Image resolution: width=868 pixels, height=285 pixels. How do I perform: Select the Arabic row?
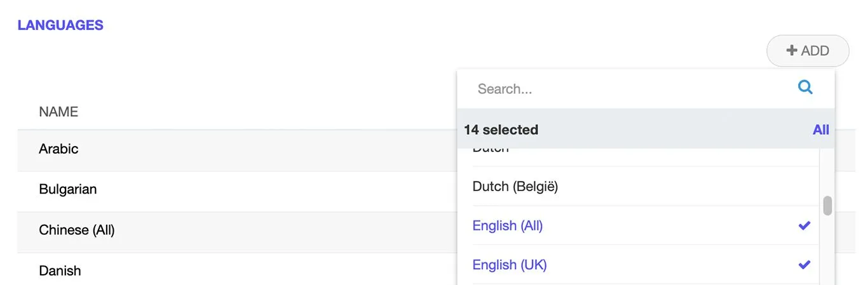pyautogui.click(x=58, y=149)
